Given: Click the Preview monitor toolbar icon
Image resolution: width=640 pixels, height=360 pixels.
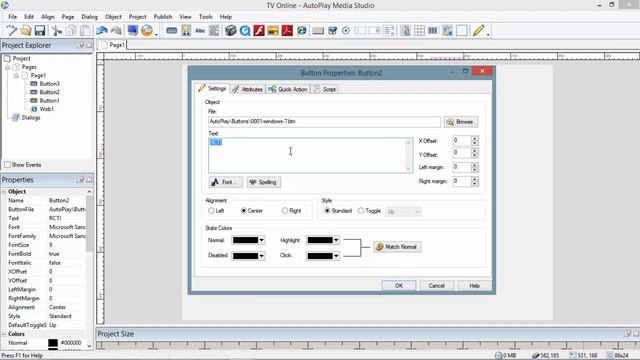Looking at the screenshot, I should click(132, 31).
